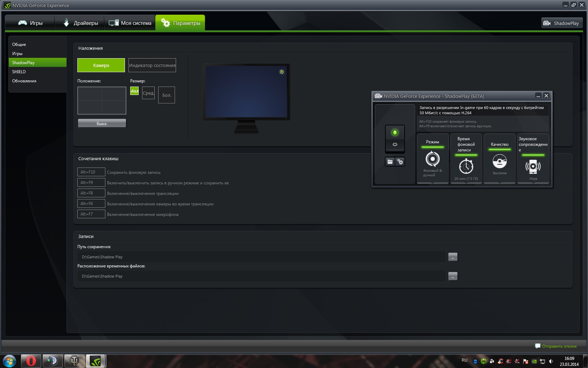588x368 pixels.
Task: Click the Alt+F10 hotkey field
Action: [91, 172]
